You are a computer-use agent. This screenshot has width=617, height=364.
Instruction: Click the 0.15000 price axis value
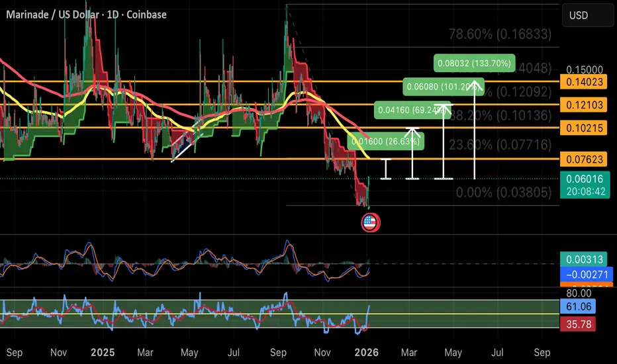coord(585,69)
